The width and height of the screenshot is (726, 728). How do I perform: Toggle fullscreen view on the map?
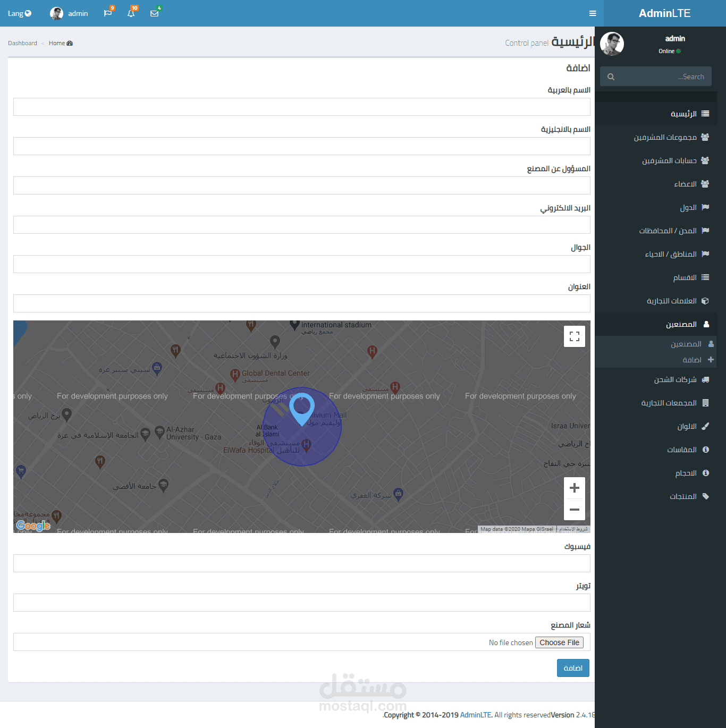pyautogui.click(x=574, y=336)
